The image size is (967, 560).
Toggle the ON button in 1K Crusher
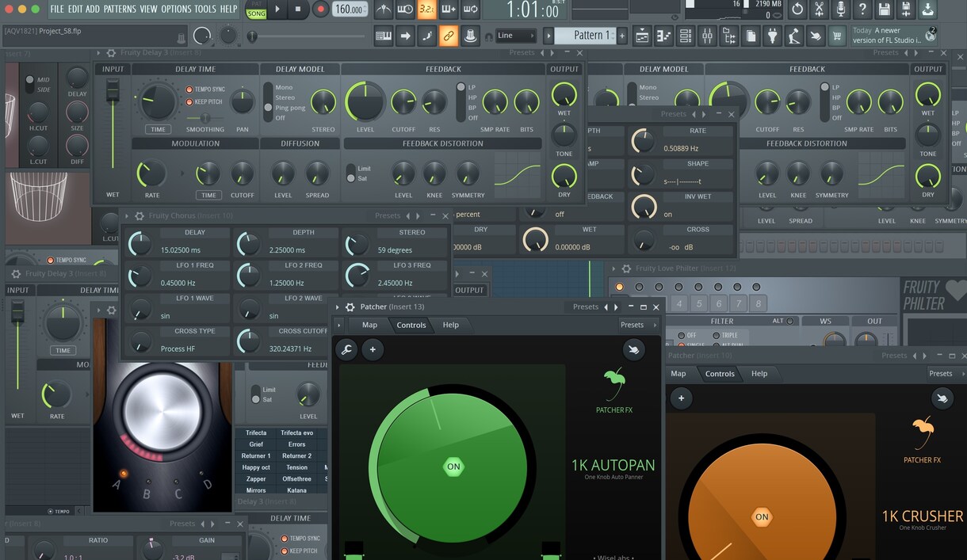point(762,517)
